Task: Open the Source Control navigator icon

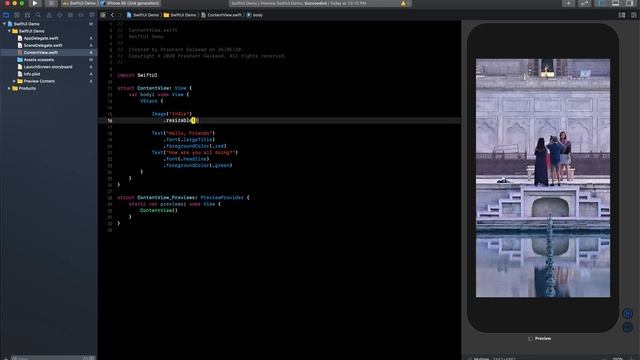Action: point(17,15)
